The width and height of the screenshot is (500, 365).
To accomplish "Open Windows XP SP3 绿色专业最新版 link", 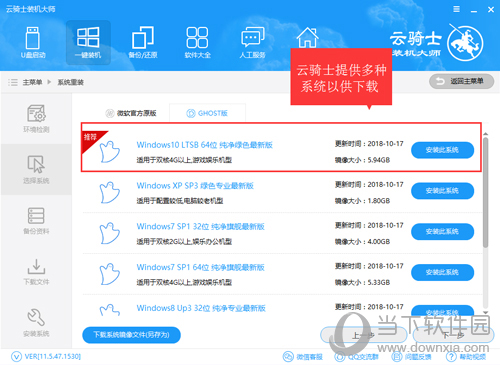I will pyautogui.click(x=195, y=186).
